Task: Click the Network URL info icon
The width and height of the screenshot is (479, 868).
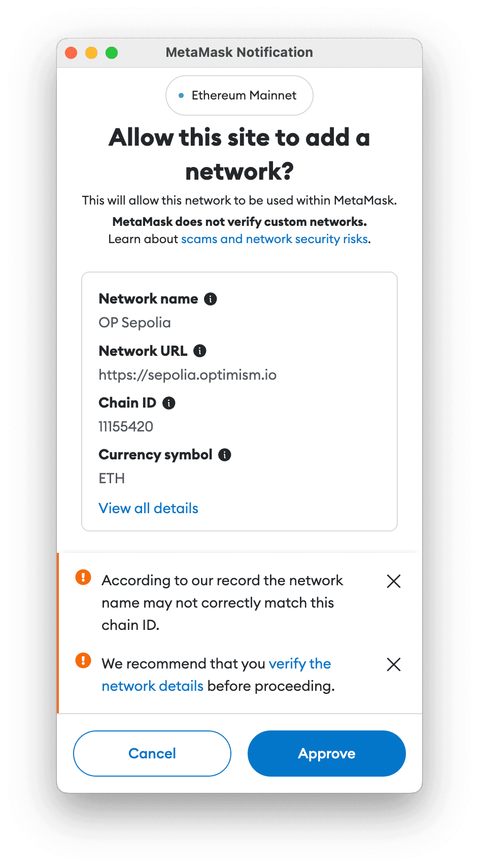Action: pyautogui.click(x=199, y=351)
